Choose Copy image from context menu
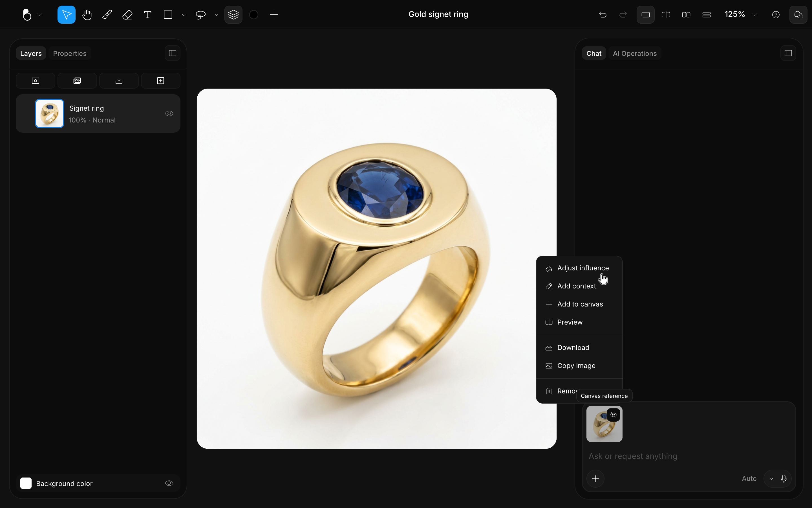This screenshot has height=508, width=812. coord(579,365)
